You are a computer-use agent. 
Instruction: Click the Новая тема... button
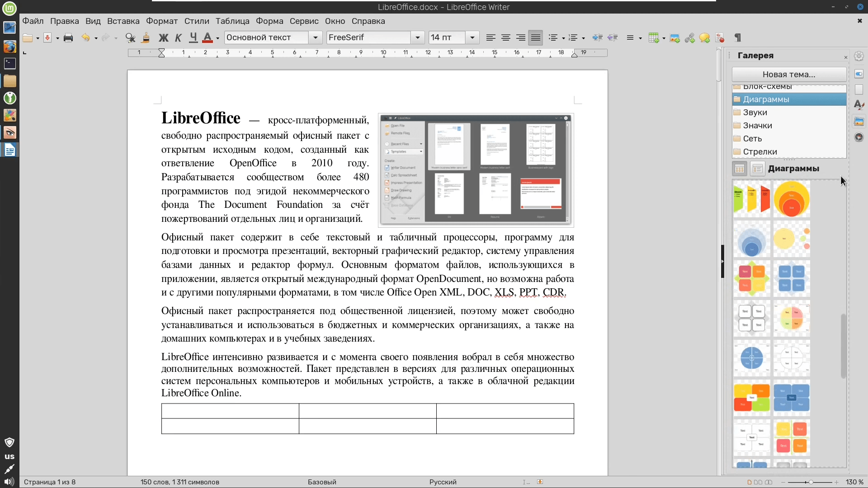pyautogui.click(x=789, y=75)
